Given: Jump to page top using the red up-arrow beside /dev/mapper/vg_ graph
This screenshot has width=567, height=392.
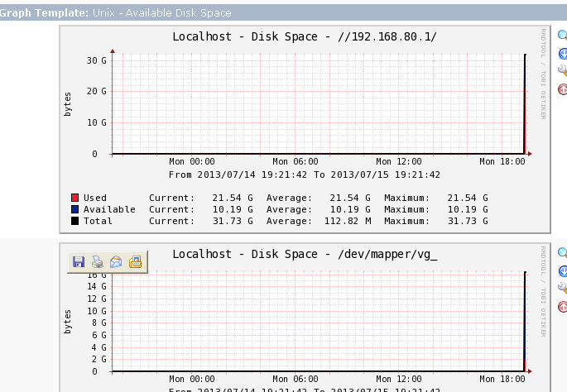Looking at the screenshot, I should 563,306.
